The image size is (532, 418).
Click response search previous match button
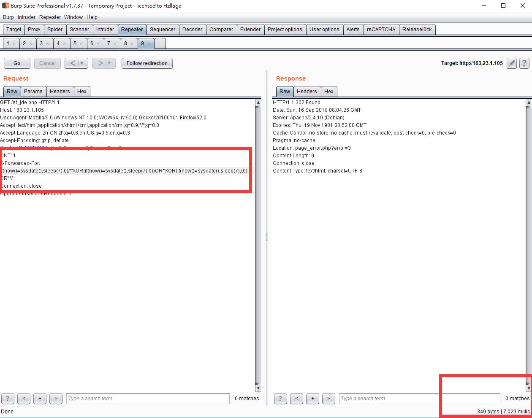click(x=296, y=398)
